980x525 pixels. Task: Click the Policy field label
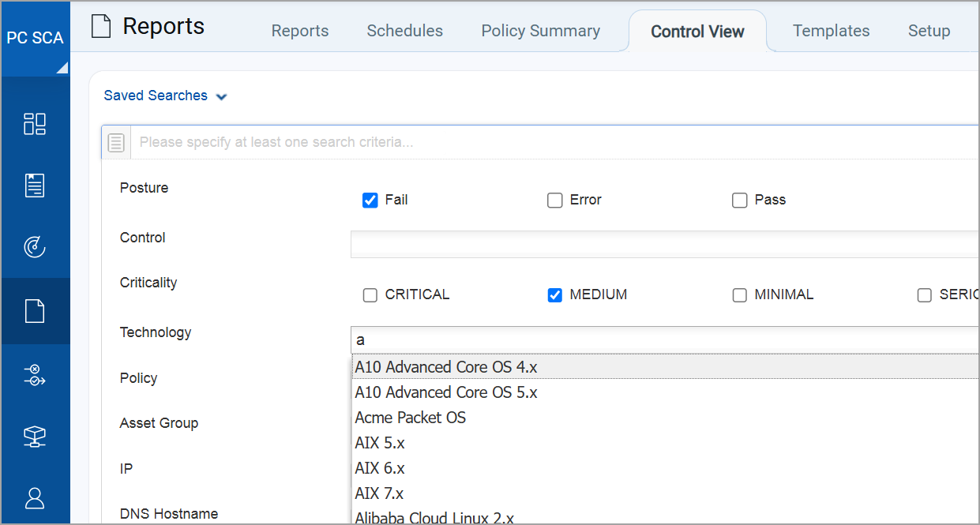[x=138, y=378]
